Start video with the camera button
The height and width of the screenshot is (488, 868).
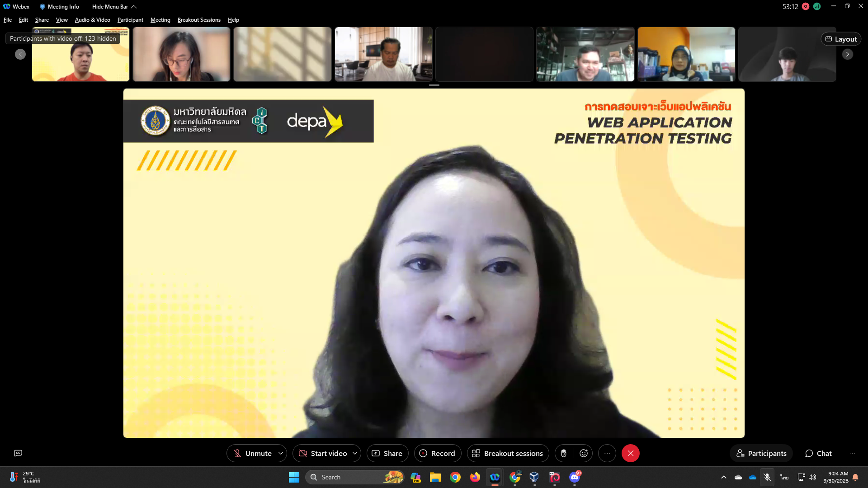coord(323,453)
